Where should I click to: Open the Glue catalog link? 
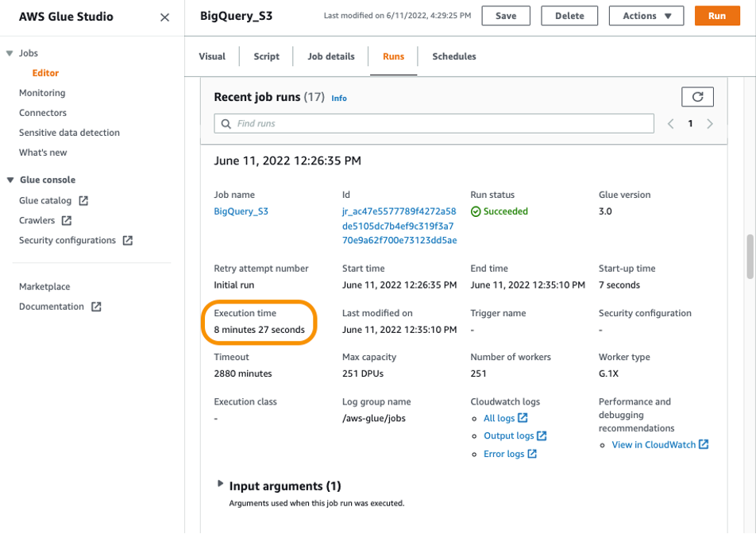tap(44, 200)
